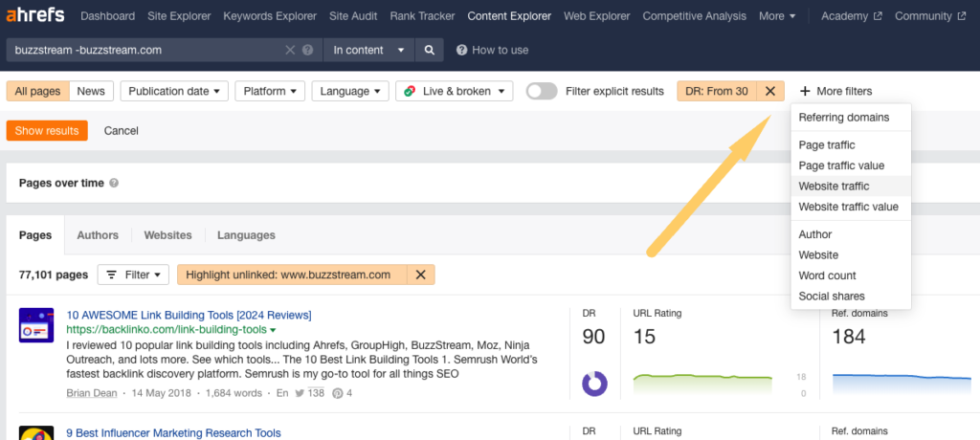Open backlinko.com link-building-tools URL

(167, 329)
